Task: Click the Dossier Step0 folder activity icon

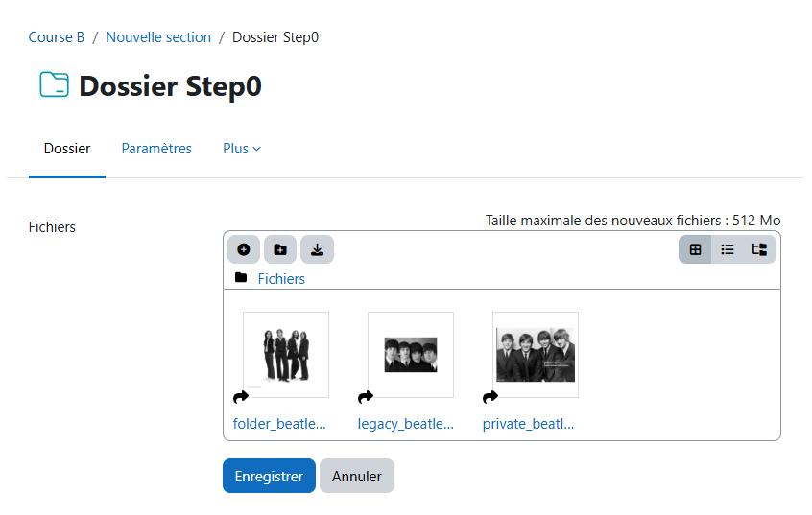Action: click(x=54, y=85)
